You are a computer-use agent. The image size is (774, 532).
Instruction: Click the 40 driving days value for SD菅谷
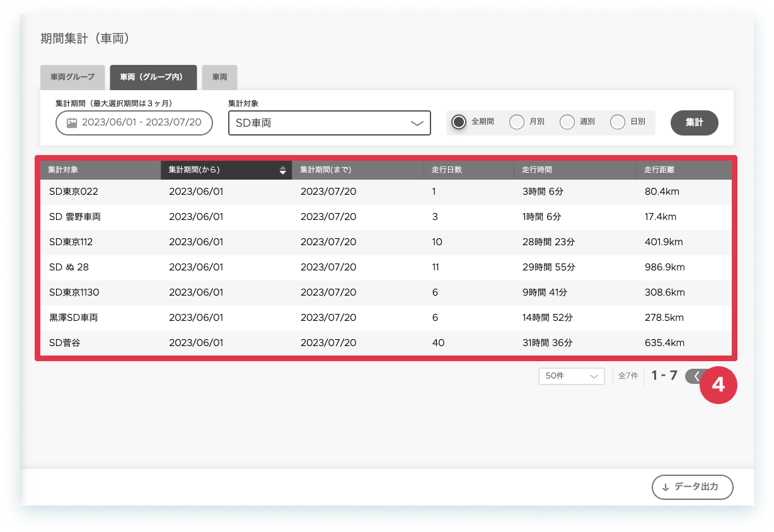[x=438, y=343]
